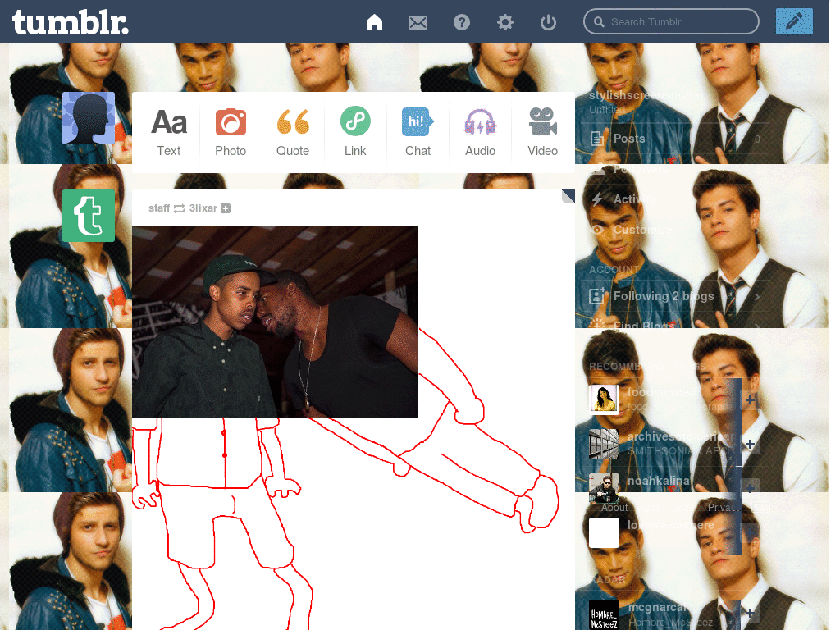Open the help question mark icon
Screen dimensions: 840x630
[x=462, y=22]
